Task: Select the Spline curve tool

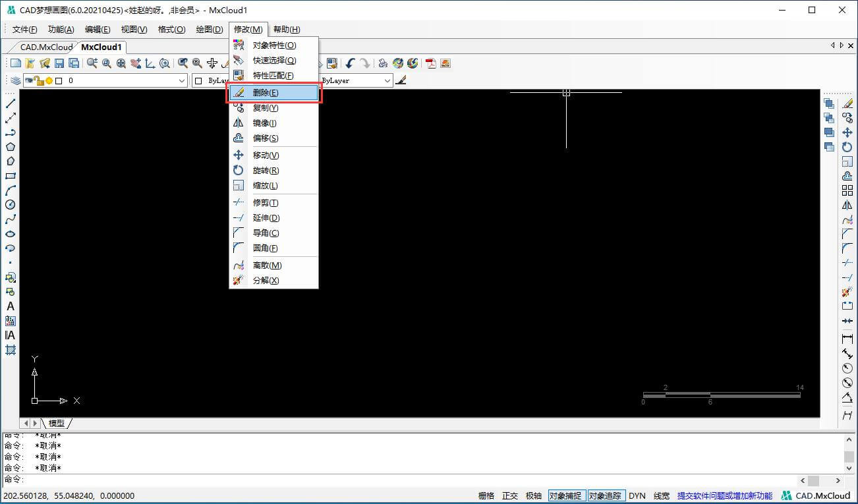Action: [11, 219]
